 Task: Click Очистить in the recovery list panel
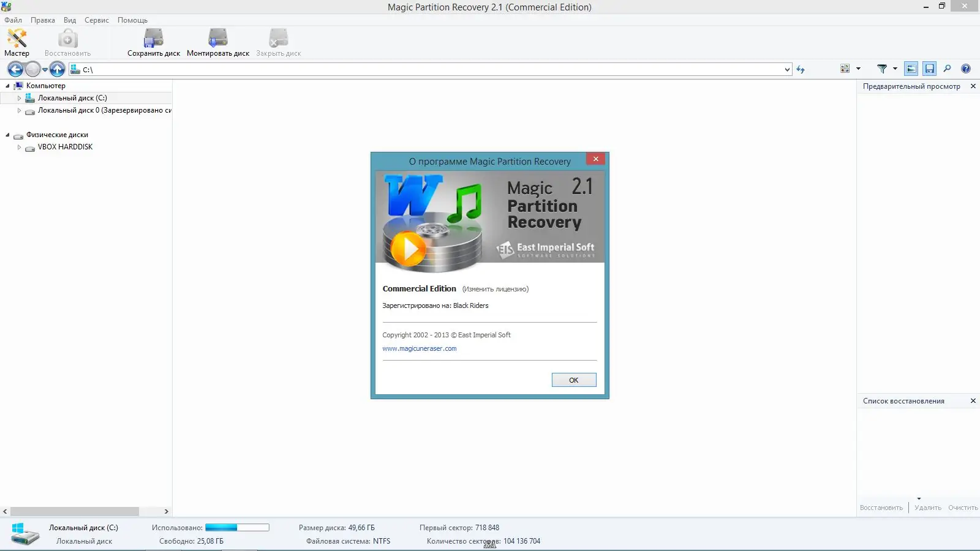[x=963, y=508]
